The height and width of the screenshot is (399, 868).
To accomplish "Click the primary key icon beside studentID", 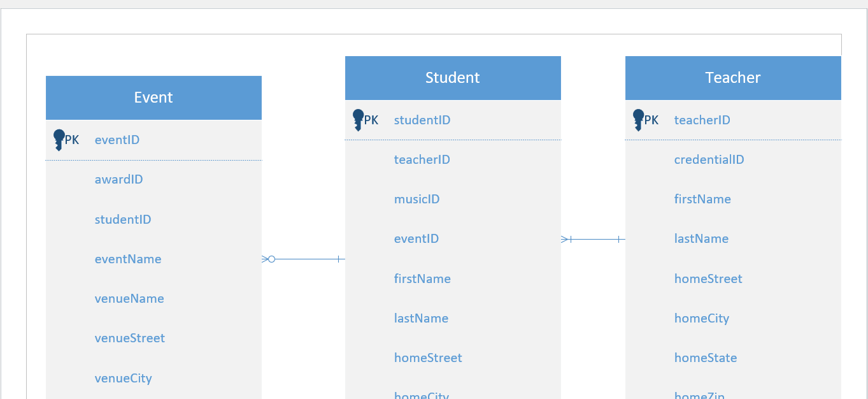I will pyautogui.click(x=359, y=120).
